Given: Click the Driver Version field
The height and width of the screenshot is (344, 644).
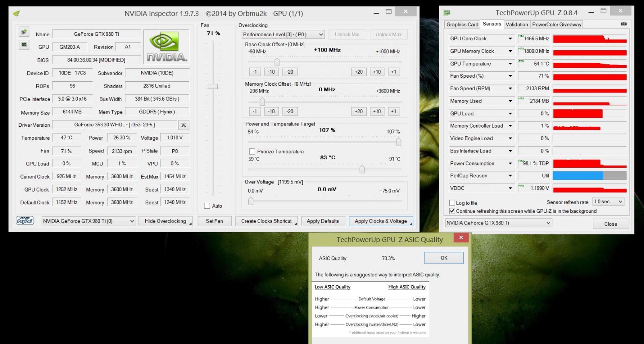Looking at the screenshot, I should 115,125.
